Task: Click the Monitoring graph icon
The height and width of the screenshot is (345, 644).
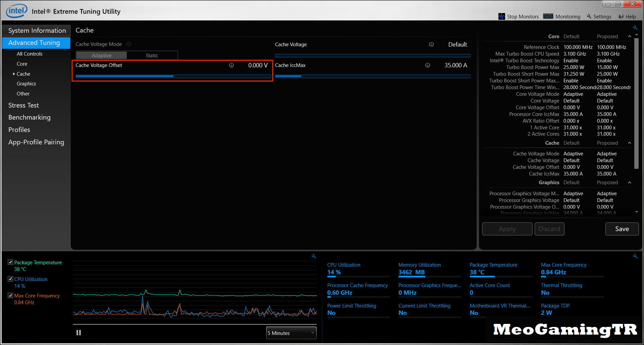Action: [548, 16]
